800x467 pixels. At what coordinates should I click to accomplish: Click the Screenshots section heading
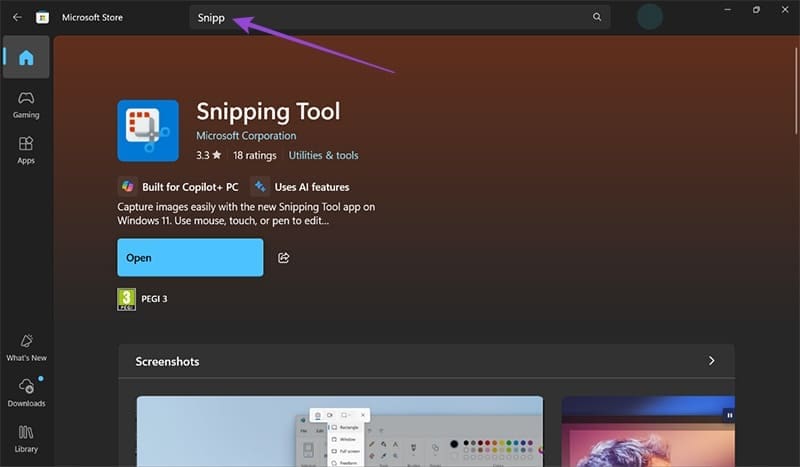pos(167,361)
